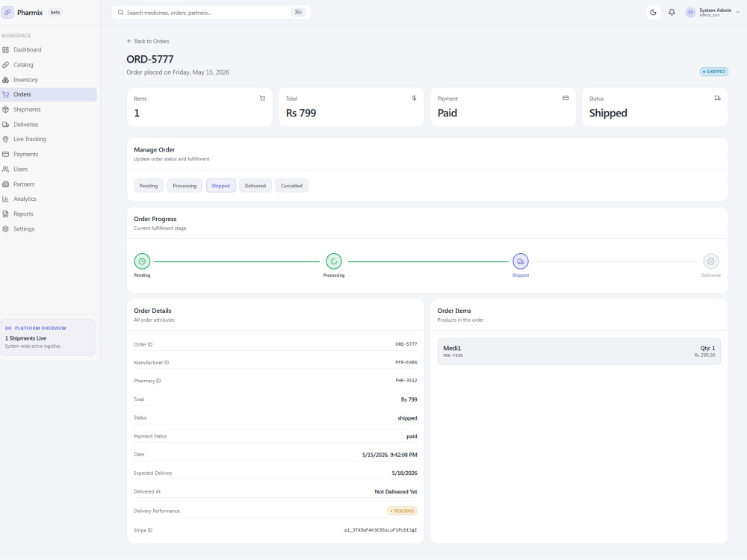Select Order ID value ORD-5777

click(x=406, y=344)
